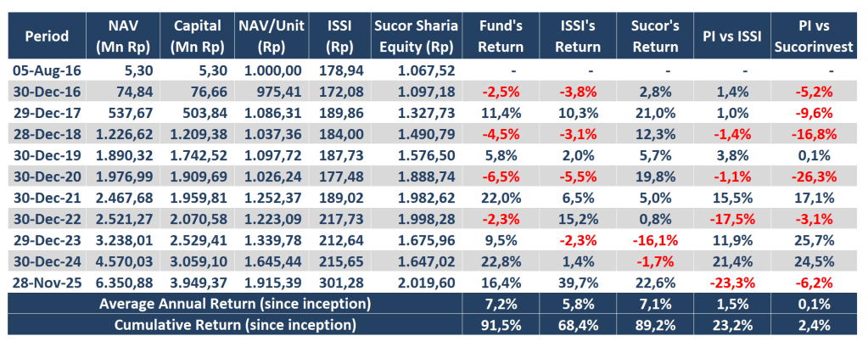Select the 91,5% cumulative fund return
868x347 pixels.
point(499,322)
